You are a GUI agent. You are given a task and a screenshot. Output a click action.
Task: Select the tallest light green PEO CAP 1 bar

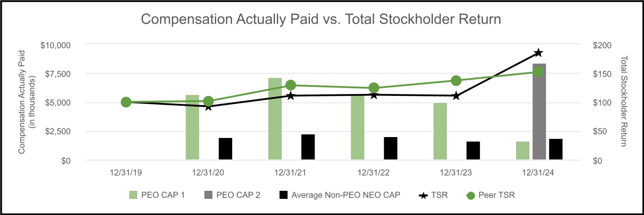pyautogui.click(x=275, y=119)
